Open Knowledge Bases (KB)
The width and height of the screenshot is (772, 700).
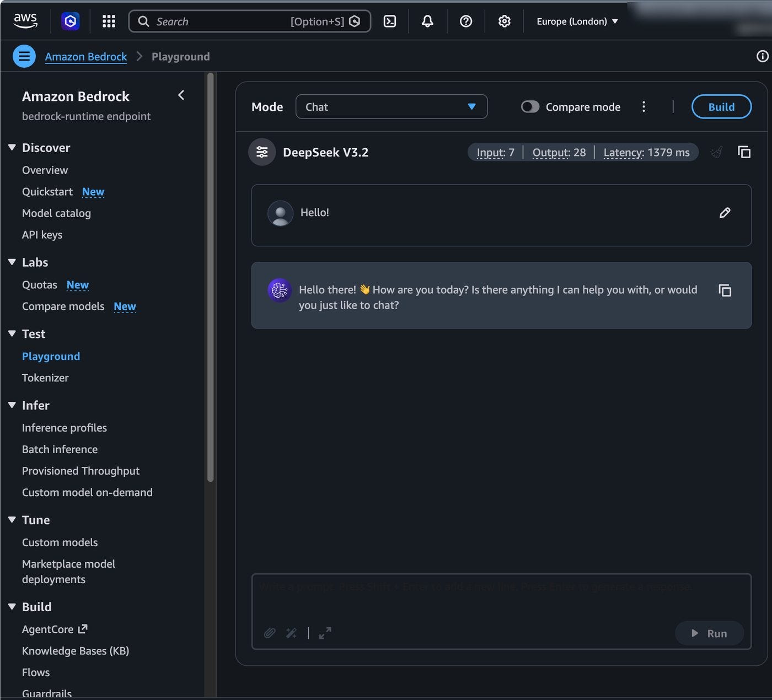pyautogui.click(x=76, y=651)
